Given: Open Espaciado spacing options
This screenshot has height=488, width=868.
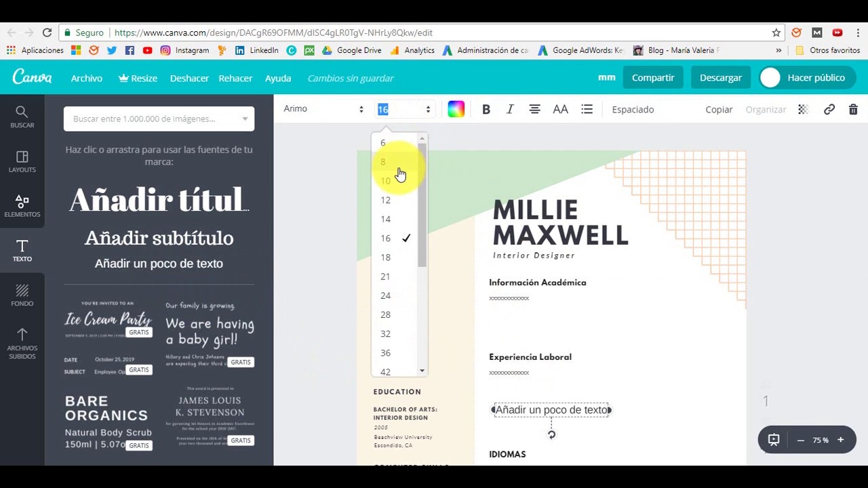Looking at the screenshot, I should coord(633,109).
